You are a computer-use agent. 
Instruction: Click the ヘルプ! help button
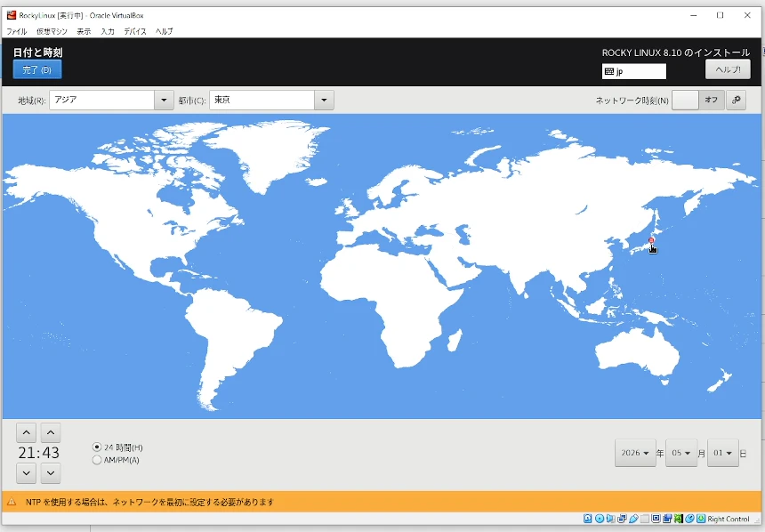tap(728, 69)
